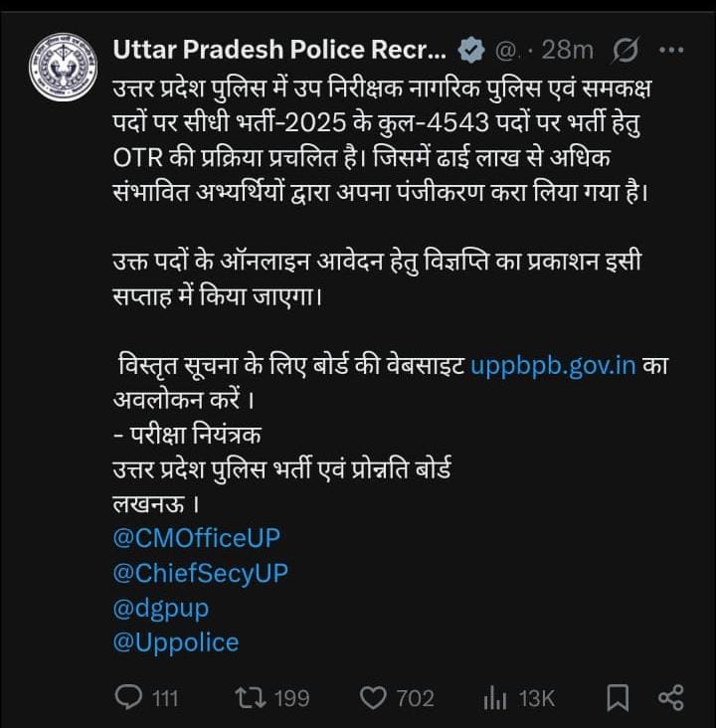Click the @CMOfficeUP mention
Image resolution: width=716 pixels, height=728 pixels.
(x=197, y=538)
